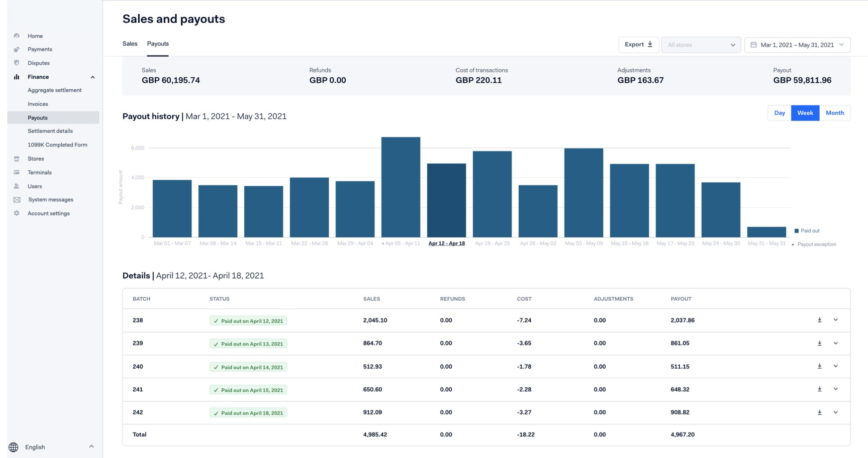This screenshot has width=868, height=458.
Task: Click the Export button
Action: [638, 45]
